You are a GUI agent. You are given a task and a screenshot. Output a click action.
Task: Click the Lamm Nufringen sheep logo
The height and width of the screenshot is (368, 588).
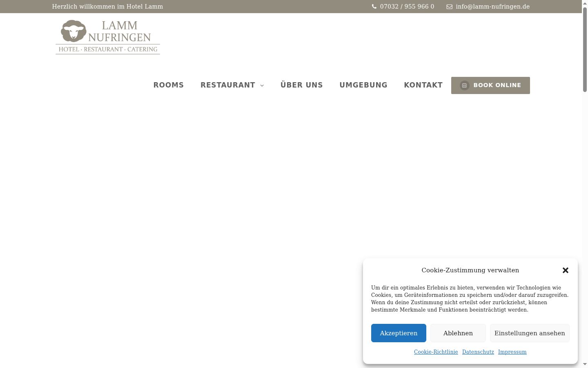pos(108,37)
